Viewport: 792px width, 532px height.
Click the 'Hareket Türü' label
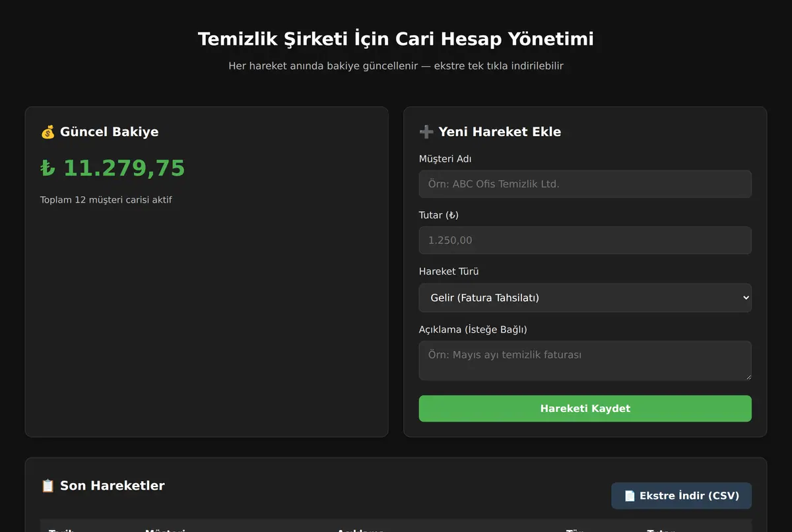[x=449, y=271]
